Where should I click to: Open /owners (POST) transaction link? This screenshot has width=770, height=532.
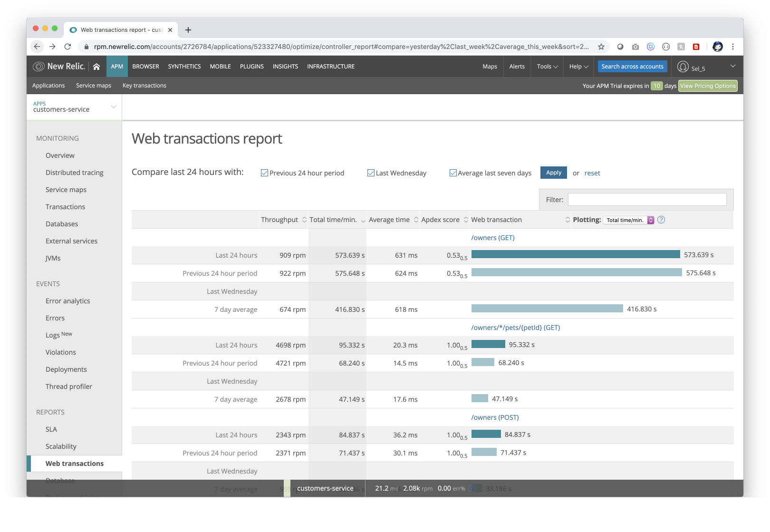click(495, 417)
